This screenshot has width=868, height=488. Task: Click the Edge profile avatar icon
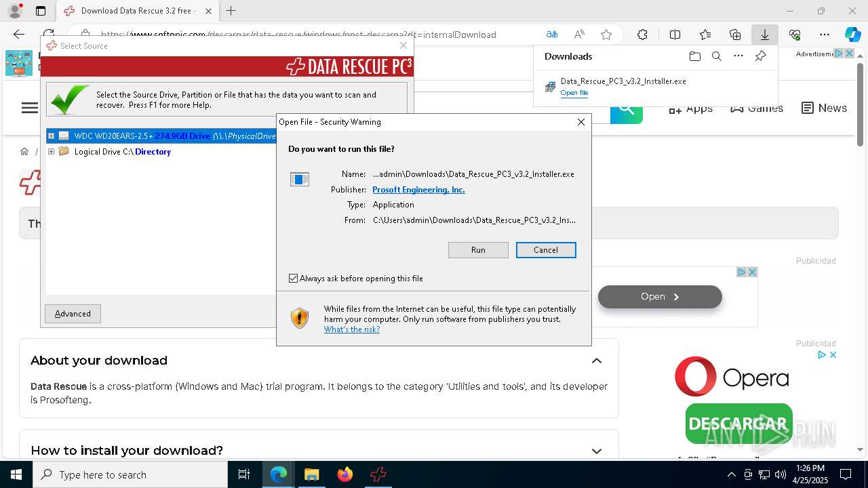(15, 11)
